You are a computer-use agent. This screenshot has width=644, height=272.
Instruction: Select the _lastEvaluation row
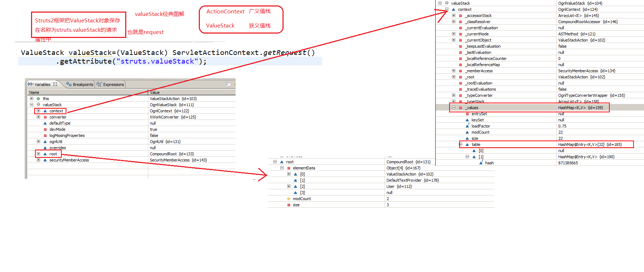pos(540,52)
